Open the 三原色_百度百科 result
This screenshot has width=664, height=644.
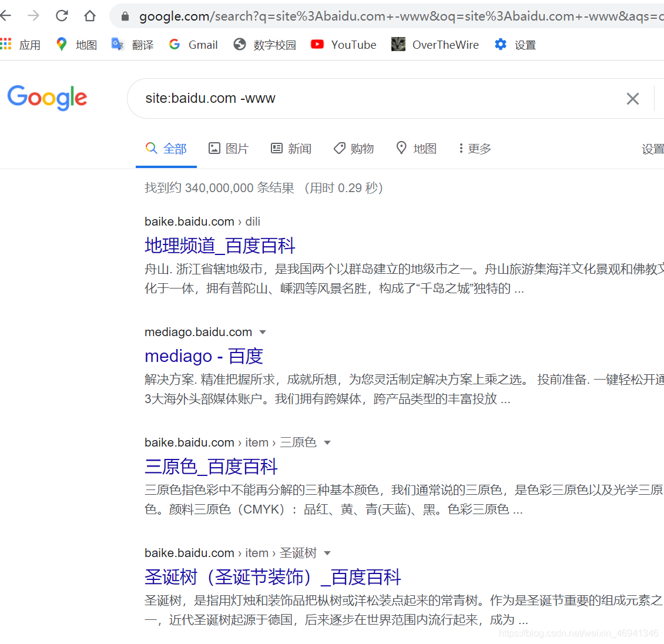211,467
